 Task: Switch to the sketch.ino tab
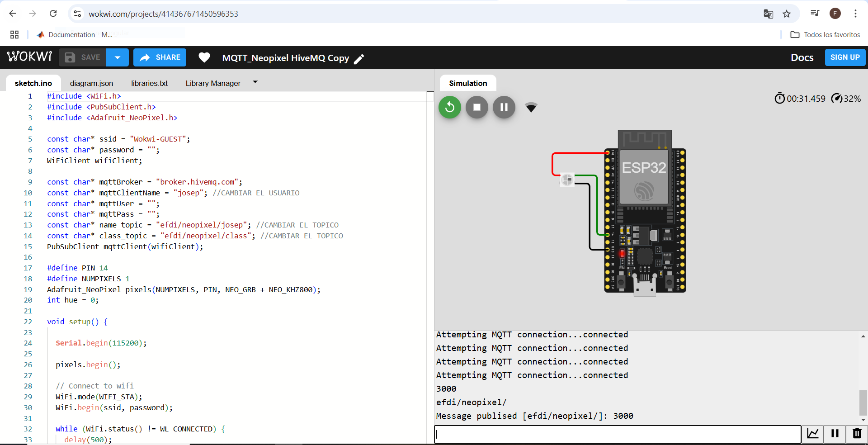33,83
